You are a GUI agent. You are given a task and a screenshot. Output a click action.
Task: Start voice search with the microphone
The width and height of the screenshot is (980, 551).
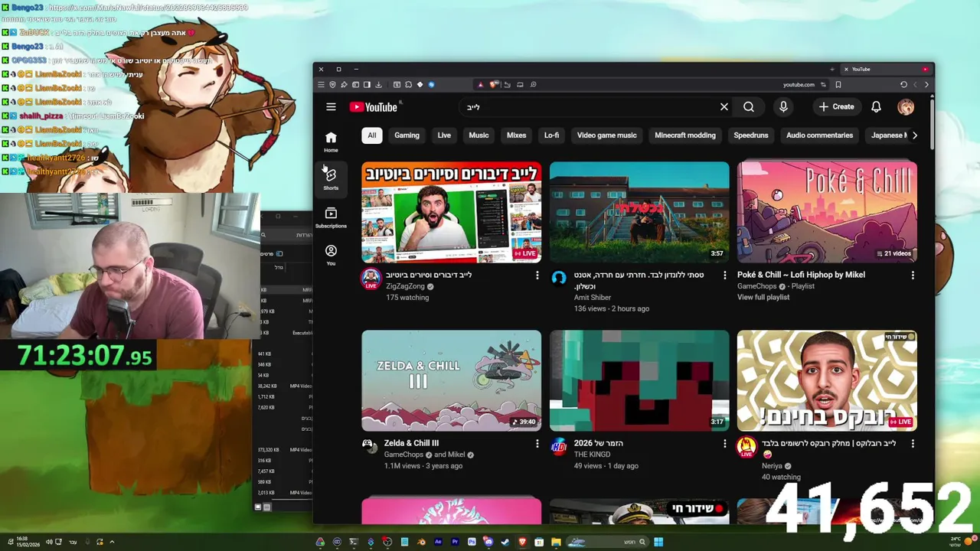783,107
